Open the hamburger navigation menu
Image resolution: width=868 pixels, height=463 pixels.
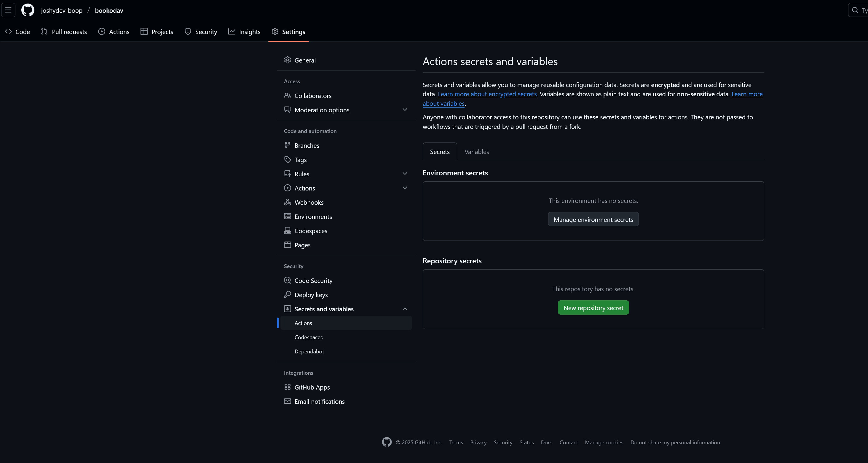8,10
